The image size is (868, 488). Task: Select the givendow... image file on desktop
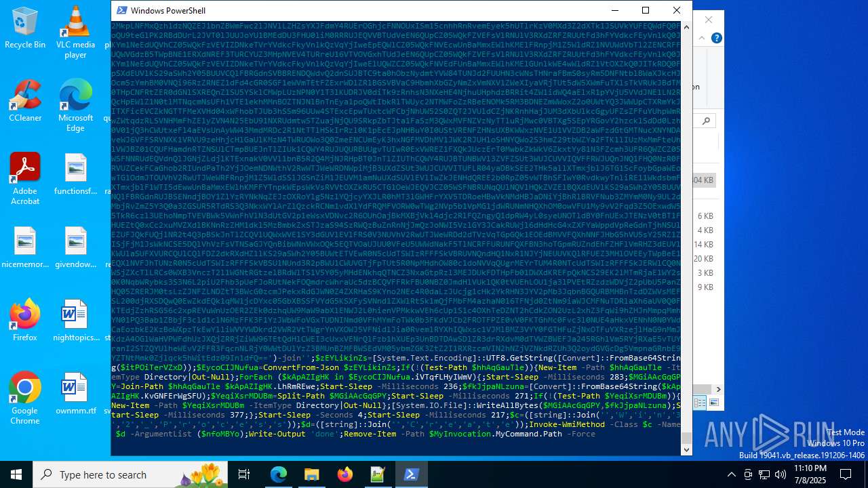point(75,247)
